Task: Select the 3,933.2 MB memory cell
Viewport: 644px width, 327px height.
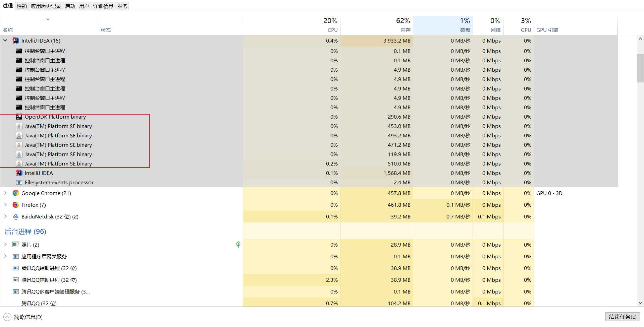Action: tap(377, 41)
